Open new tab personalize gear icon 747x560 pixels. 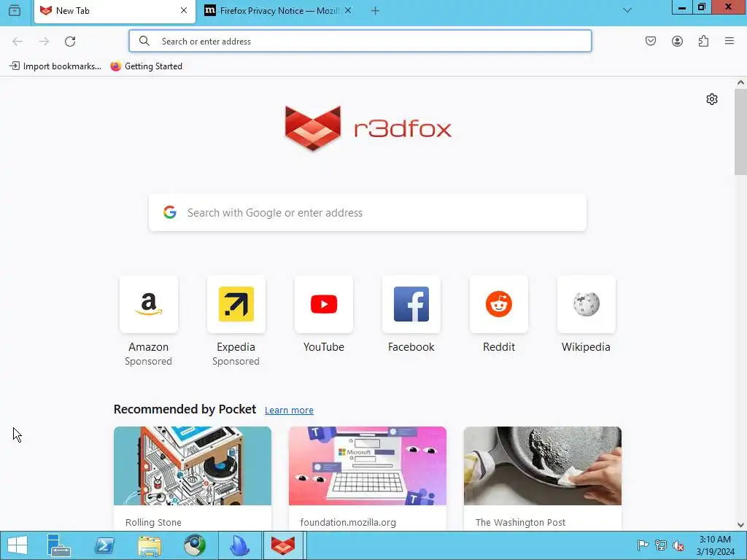pos(712,99)
